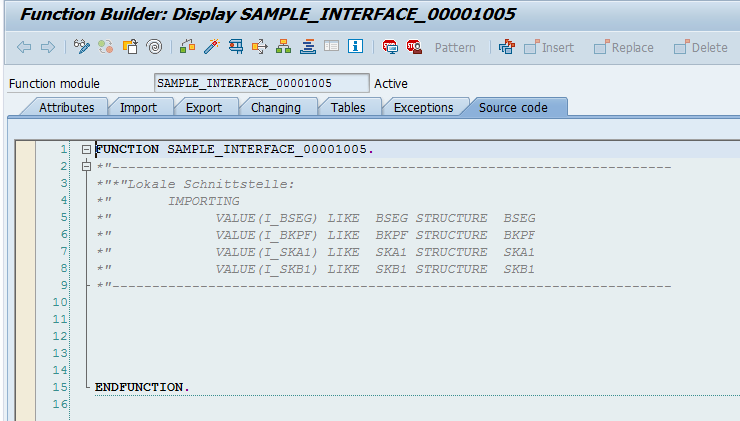Click the Forward arrow in toolbar
The width and height of the screenshot is (740, 421).
coord(48,47)
